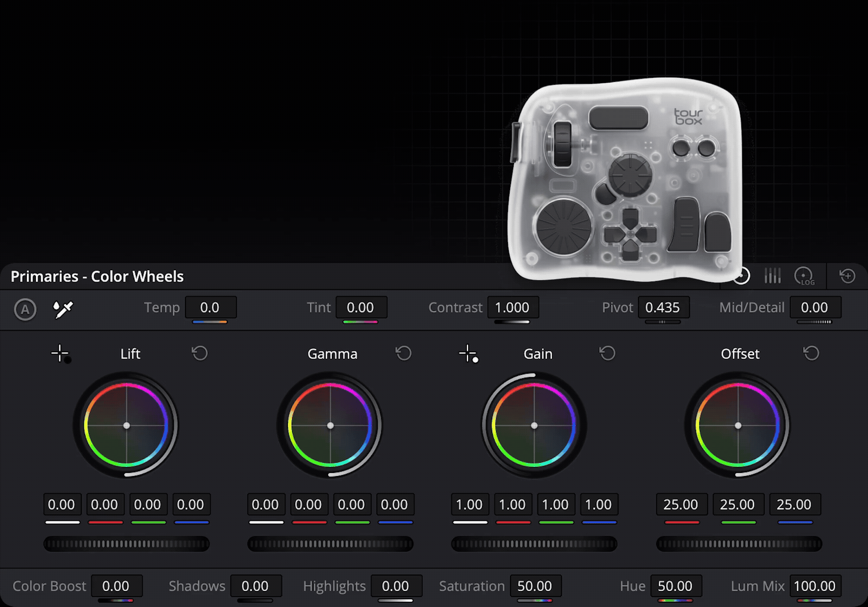Pick white point with Gain crosshair
868x607 pixels.
click(468, 354)
